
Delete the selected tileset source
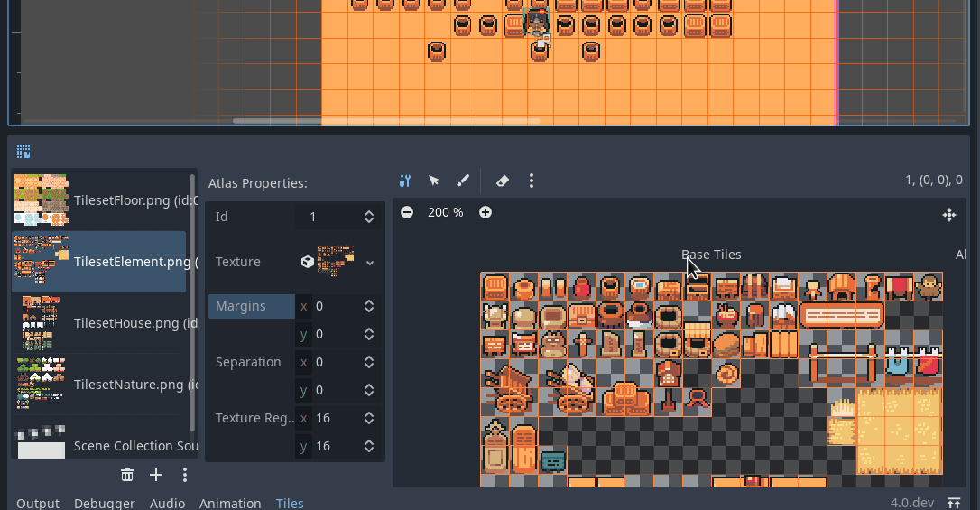point(127,475)
